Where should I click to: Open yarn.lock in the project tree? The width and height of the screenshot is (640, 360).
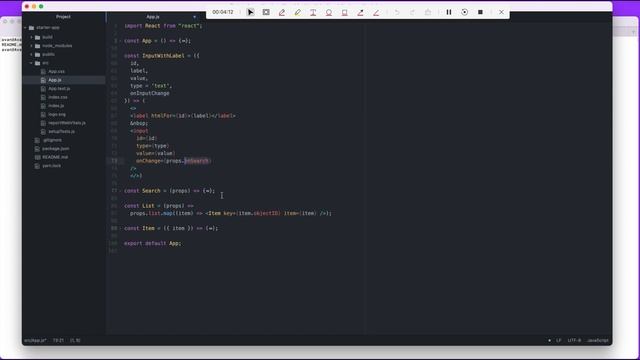(x=51, y=166)
